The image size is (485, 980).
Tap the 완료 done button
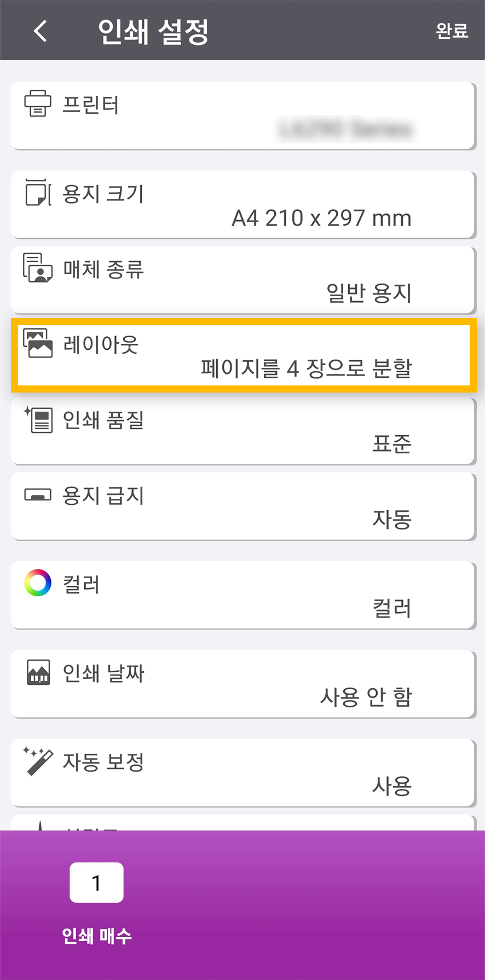(x=452, y=31)
